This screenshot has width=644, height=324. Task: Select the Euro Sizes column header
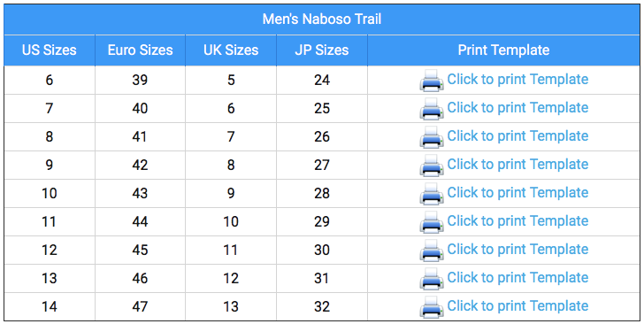coord(140,50)
